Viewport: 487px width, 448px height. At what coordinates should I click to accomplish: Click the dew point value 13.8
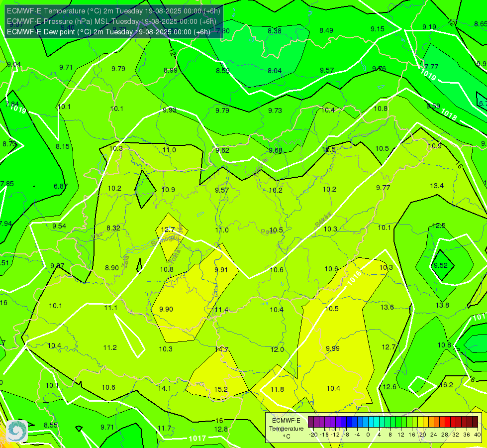442,305
